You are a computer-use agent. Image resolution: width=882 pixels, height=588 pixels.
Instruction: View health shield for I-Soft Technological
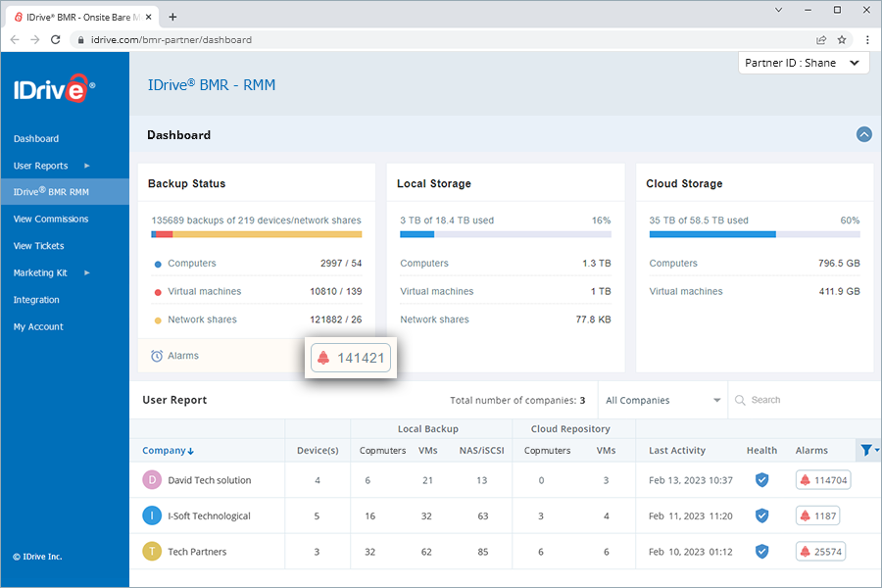(x=761, y=515)
